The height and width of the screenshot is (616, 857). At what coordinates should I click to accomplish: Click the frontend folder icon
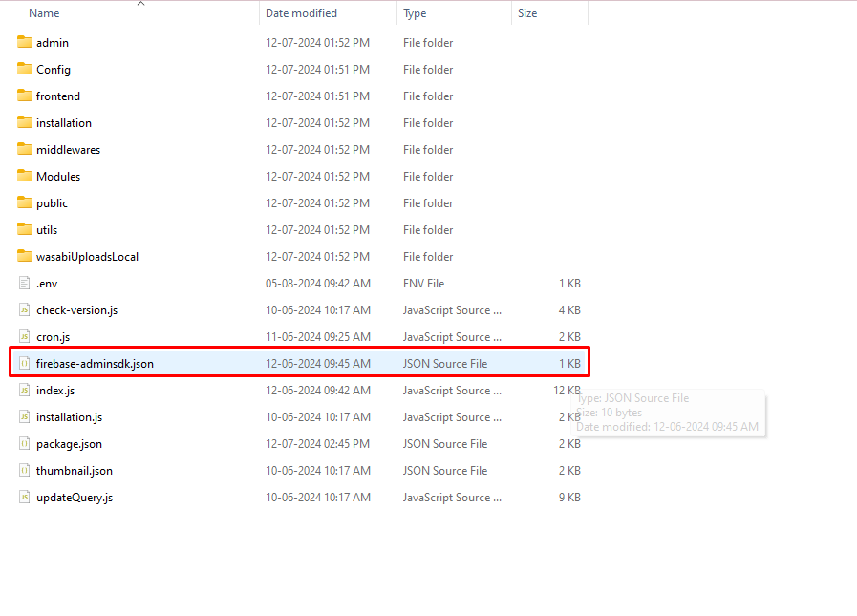click(x=25, y=96)
